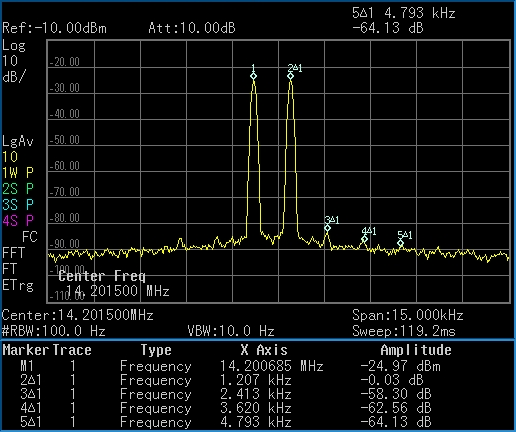516x432 pixels.
Task: Click the Ref:-10.00dBm reference level readout
Action: pos(54,28)
